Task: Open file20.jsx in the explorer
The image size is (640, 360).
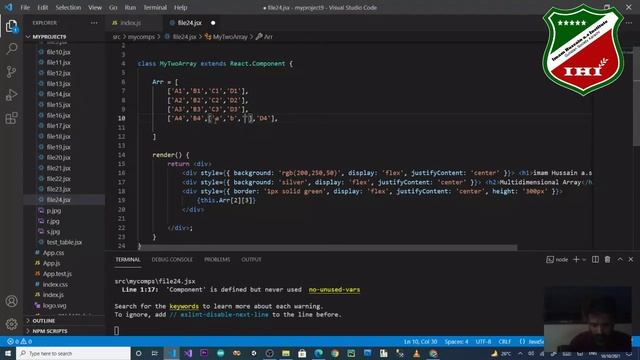Action: tap(58, 158)
